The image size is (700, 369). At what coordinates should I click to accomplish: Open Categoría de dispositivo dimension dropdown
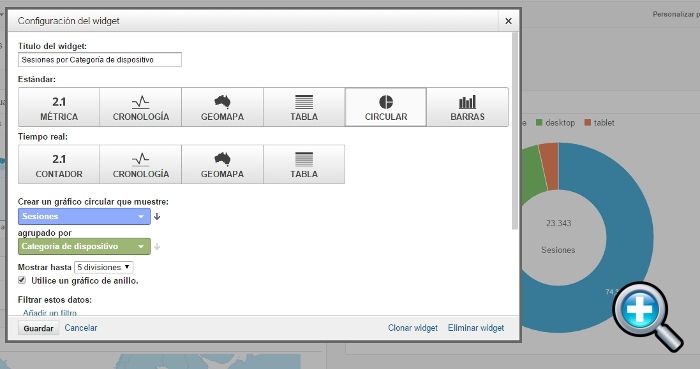(x=84, y=246)
